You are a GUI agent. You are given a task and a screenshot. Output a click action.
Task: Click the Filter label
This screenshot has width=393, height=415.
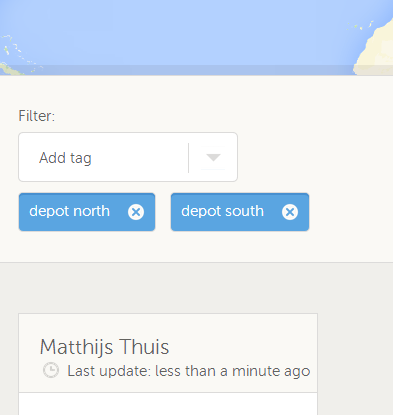click(x=37, y=116)
